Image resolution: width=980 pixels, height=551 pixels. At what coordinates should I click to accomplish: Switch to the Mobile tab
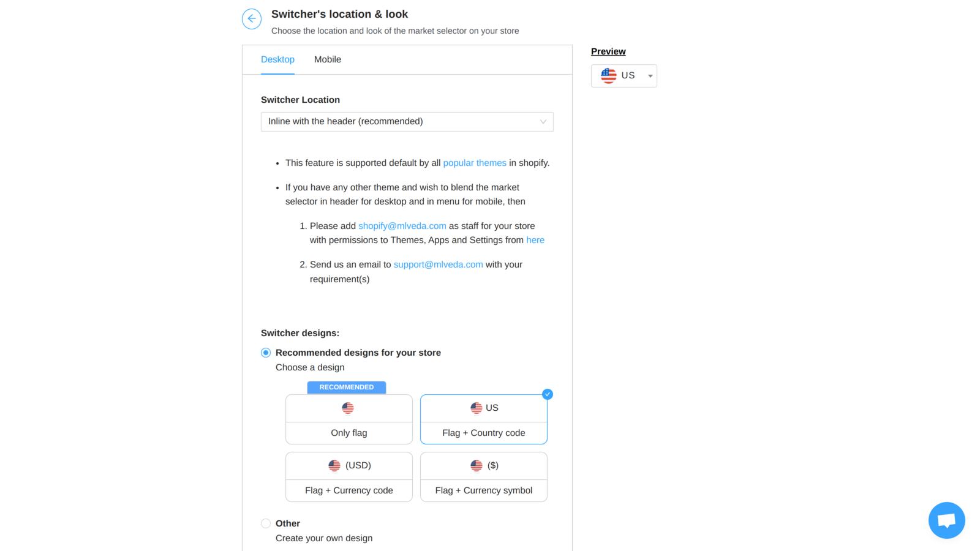(x=328, y=59)
